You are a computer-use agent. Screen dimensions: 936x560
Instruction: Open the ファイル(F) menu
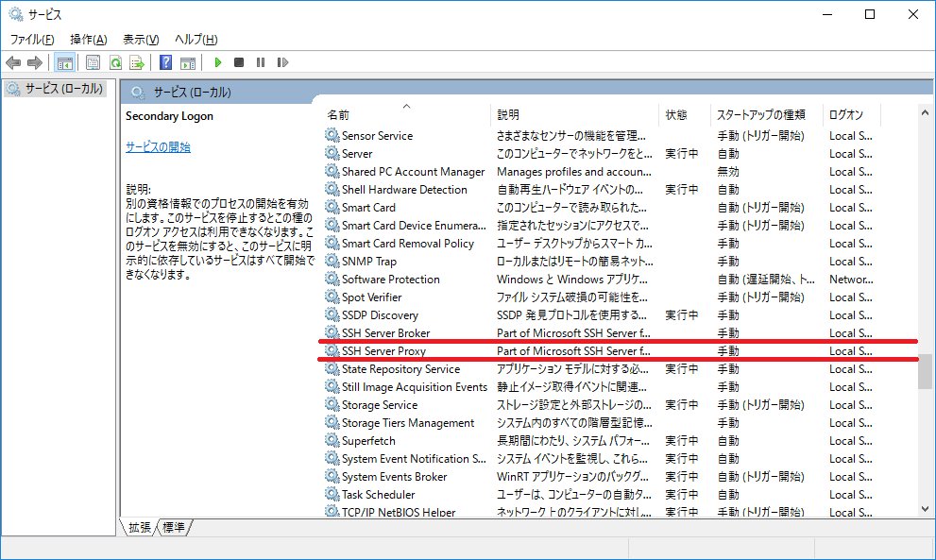[31, 40]
